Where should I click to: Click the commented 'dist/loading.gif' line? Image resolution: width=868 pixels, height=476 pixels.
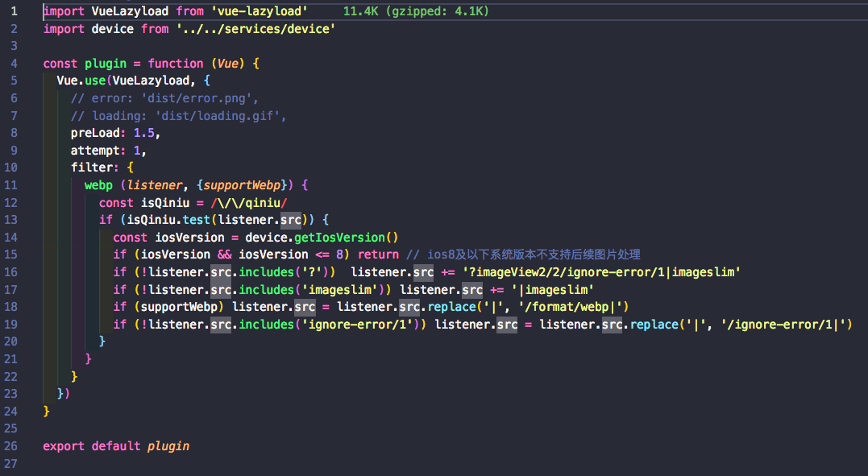178,116
